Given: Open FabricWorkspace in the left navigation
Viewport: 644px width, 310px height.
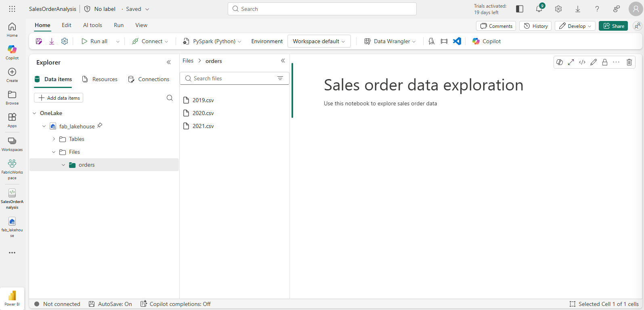Looking at the screenshot, I should [12, 169].
